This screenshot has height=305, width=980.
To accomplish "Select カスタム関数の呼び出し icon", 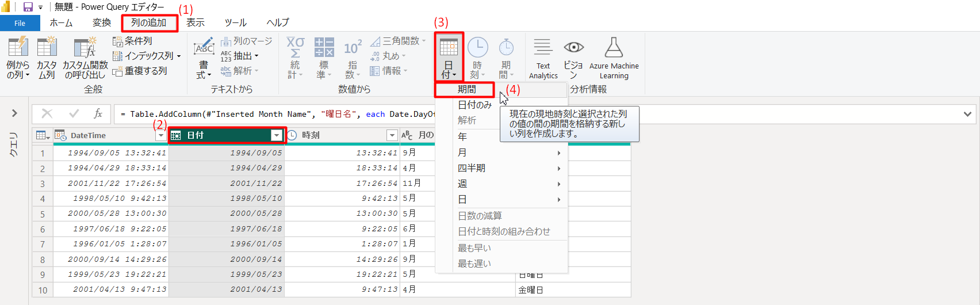I will click(x=85, y=48).
